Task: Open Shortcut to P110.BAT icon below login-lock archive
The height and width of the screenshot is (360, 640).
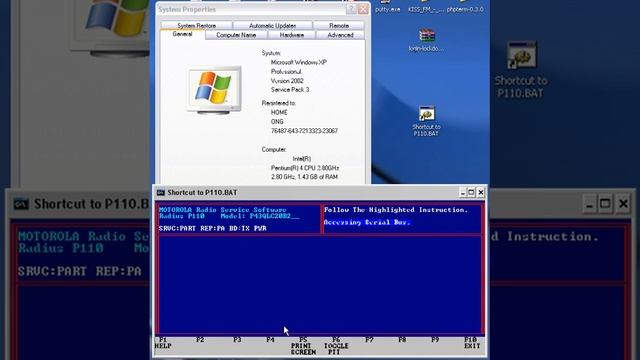Action: (426, 121)
